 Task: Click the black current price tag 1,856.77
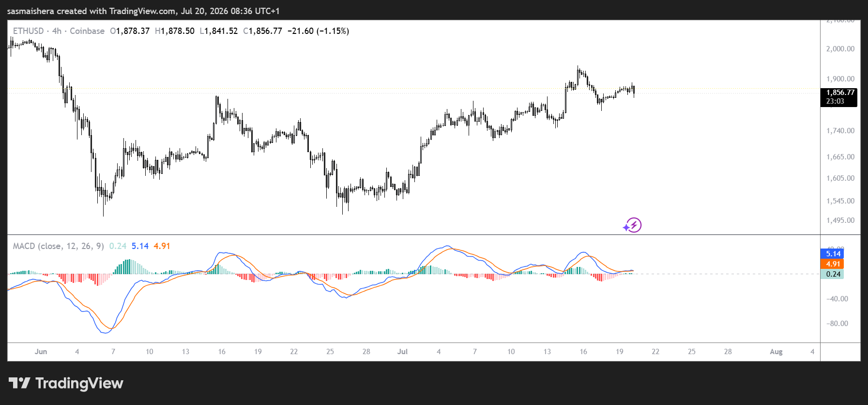click(840, 93)
